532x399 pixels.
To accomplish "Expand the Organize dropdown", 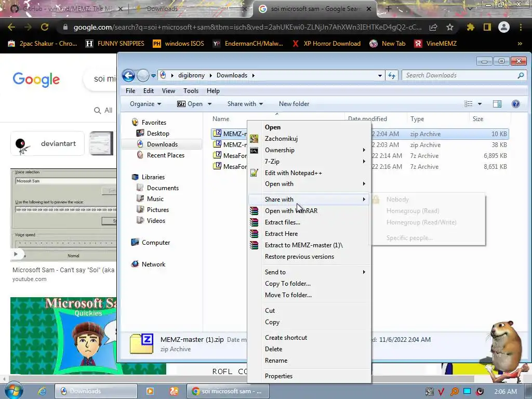I will click(145, 104).
